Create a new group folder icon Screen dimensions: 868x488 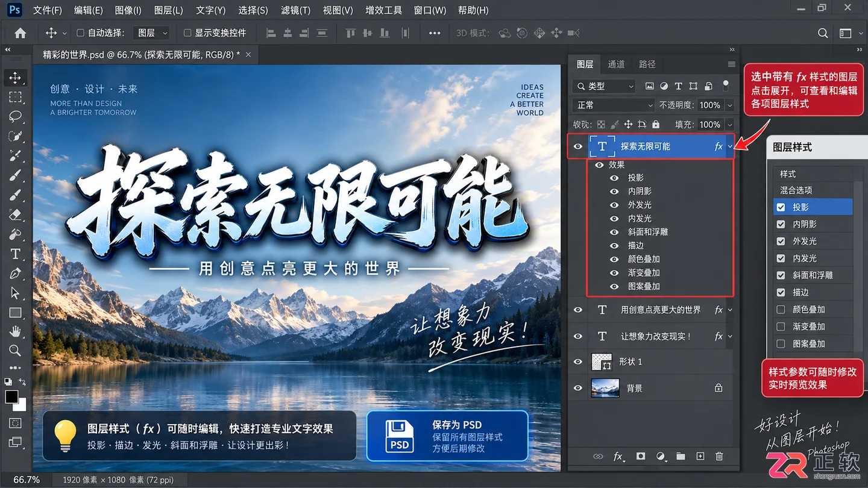(x=681, y=457)
